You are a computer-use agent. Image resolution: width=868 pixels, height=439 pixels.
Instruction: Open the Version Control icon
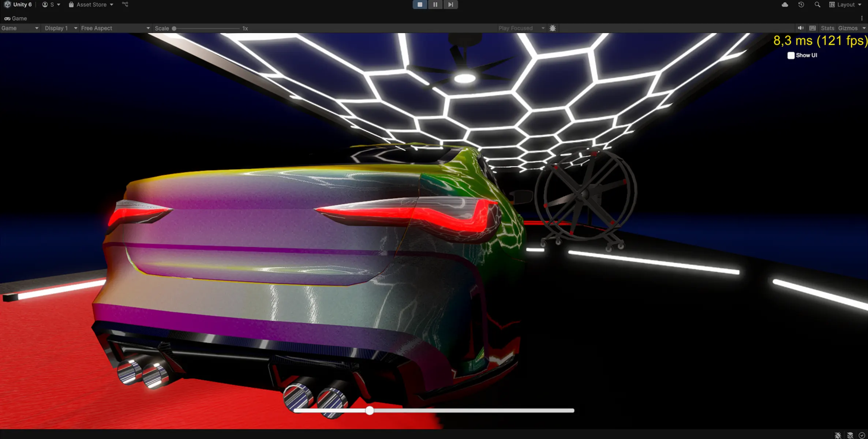pyautogui.click(x=125, y=4)
